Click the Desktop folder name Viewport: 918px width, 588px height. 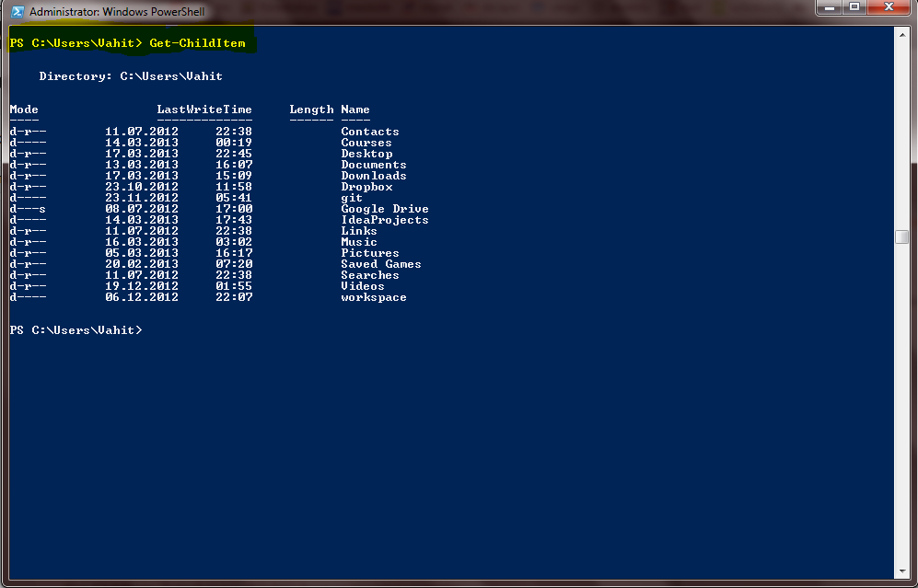coord(367,154)
